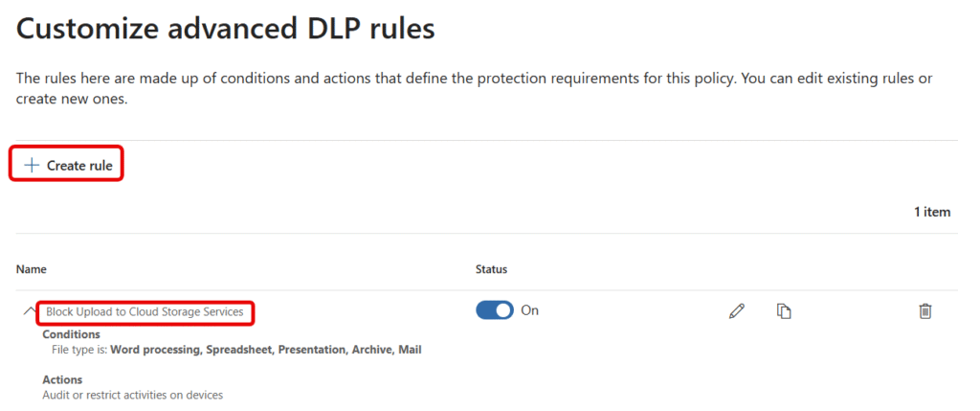980x411 pixels.
Task: Click the File type is condition text
Action: pos(236,350)
